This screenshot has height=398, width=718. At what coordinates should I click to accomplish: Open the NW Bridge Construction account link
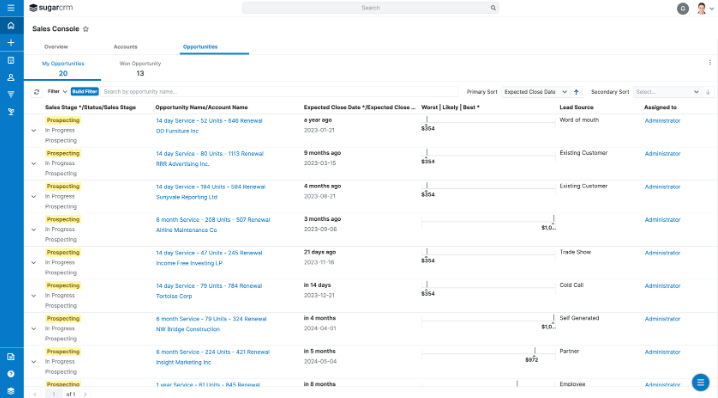tap(188, 329)
